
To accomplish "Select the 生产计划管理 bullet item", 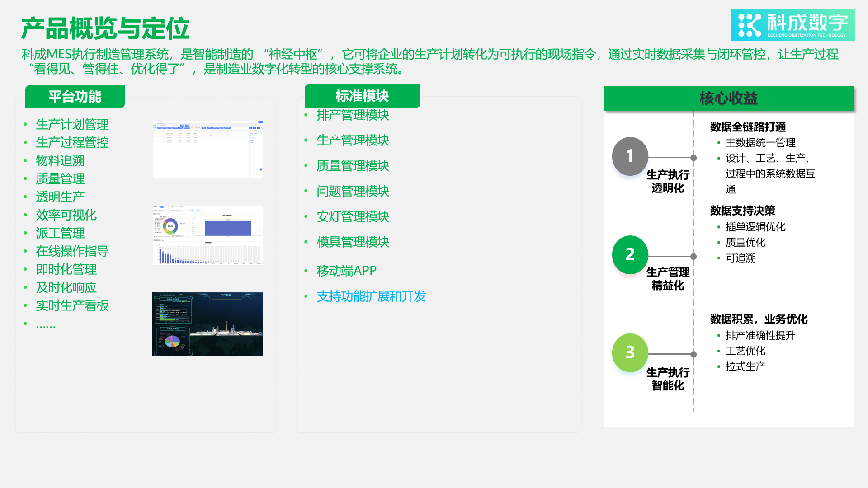I will coord(72,125).
